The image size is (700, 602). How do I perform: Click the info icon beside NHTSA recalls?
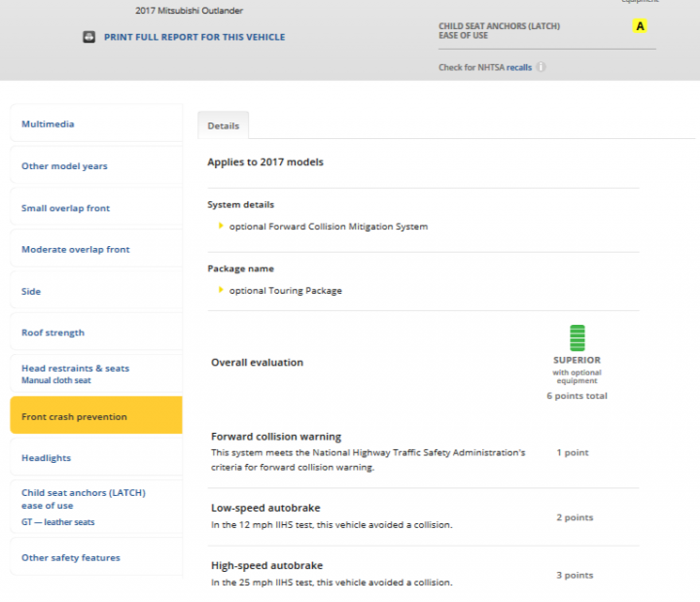[x=541, y=67]
